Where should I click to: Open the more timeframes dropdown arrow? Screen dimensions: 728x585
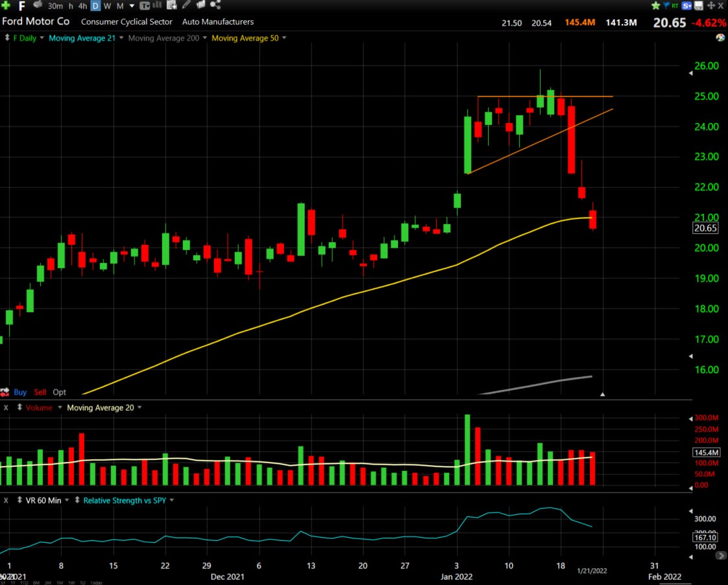pyautogui.click(x=132, y=6)
